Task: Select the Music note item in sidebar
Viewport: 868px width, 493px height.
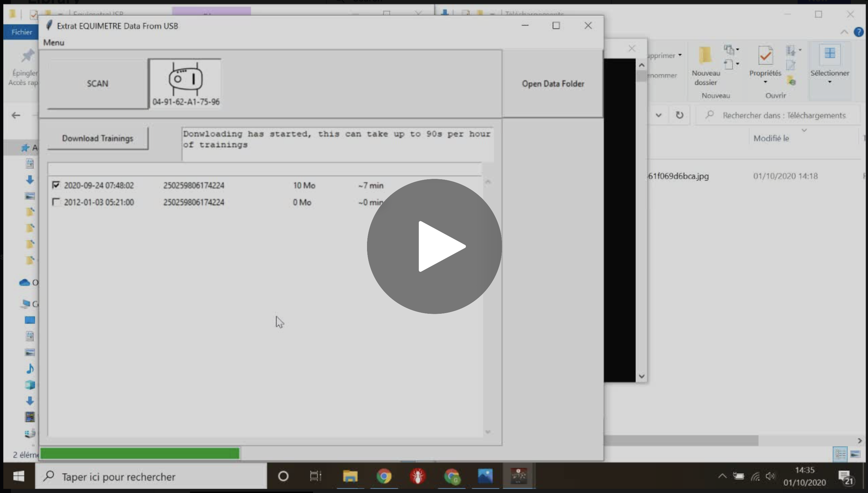Action: point(30,369)
